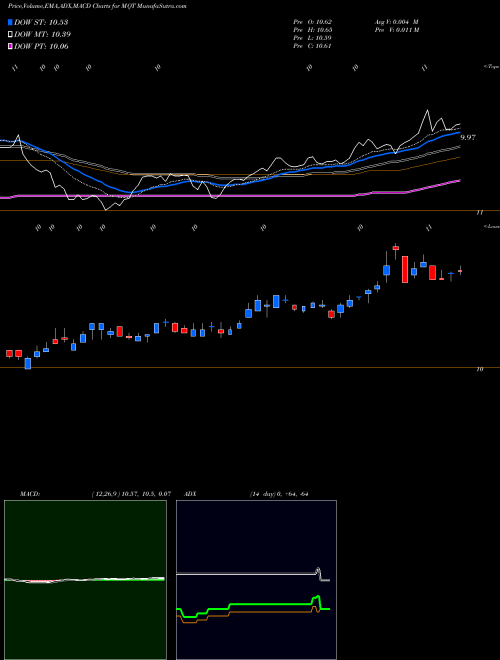This screenshot has height=660, width=500.
Task: Click the ADX (14 day) parameter values
Action: tap(280, 494)
